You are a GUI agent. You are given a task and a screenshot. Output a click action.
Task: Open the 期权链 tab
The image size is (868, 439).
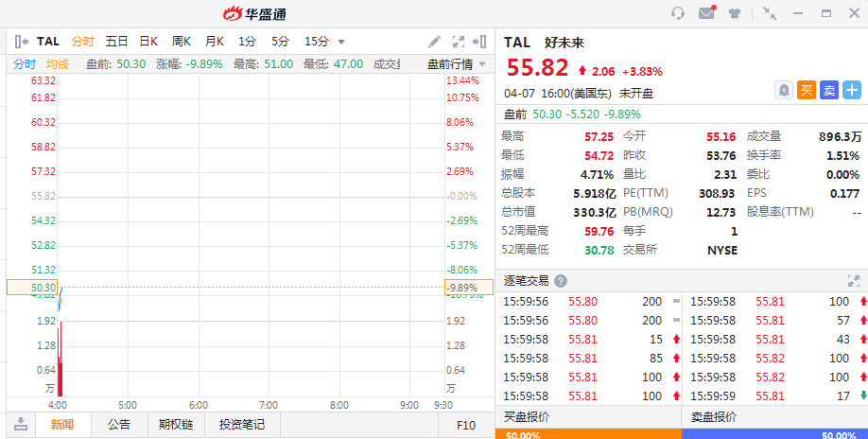pos(176,425)
